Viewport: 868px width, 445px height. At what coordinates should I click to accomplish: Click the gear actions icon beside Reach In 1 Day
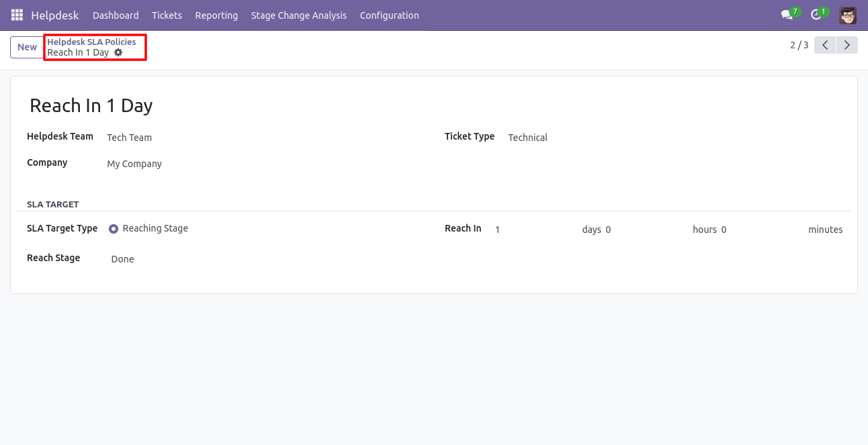tap(118, 52)
